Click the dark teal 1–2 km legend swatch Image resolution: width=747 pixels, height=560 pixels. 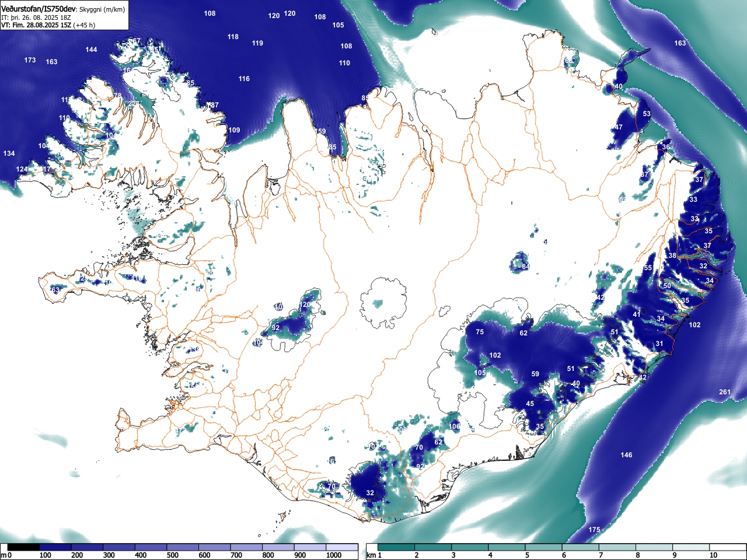[397, 547]
